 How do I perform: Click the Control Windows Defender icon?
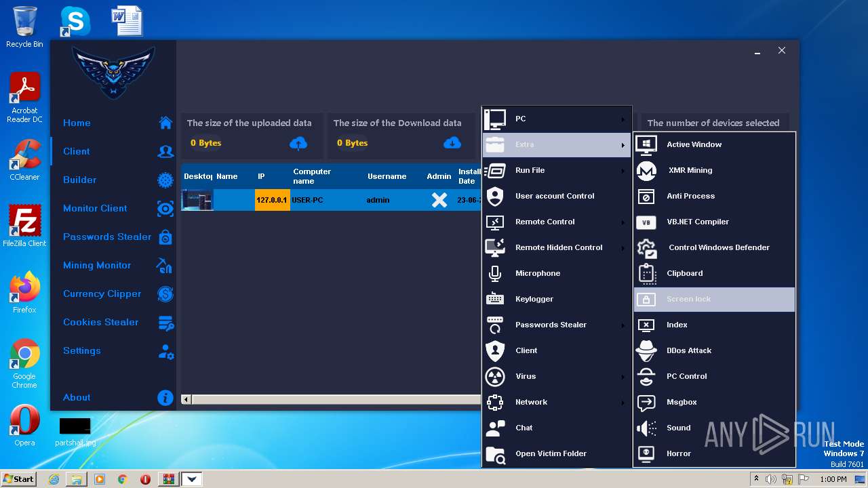[647, 247]
